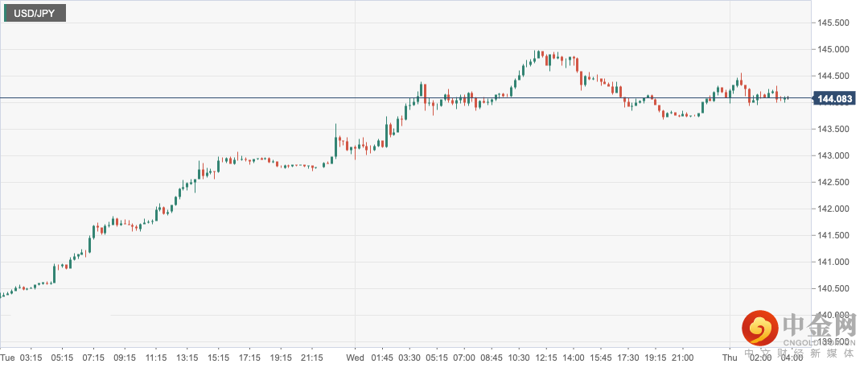Select the 145.000 price level label
The image size is (868, 368).
832,50
